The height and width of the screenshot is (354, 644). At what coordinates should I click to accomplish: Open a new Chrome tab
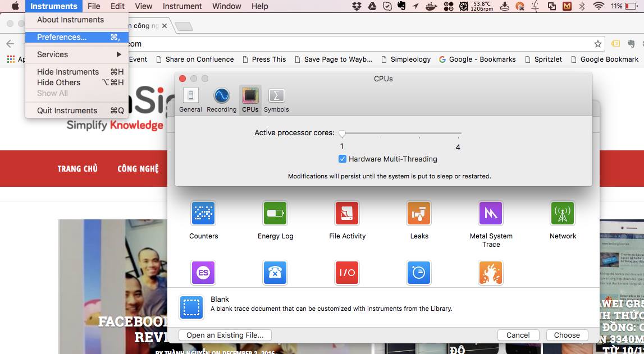coord(184,26)
